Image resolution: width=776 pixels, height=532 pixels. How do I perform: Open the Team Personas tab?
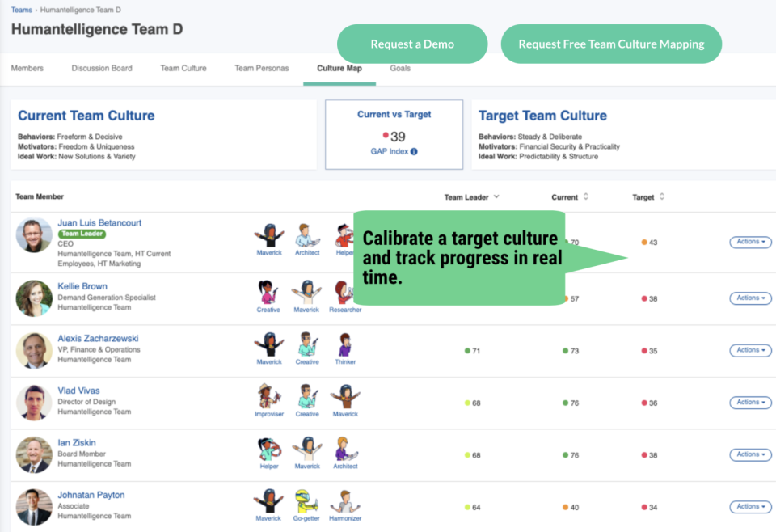click(261, 68)
